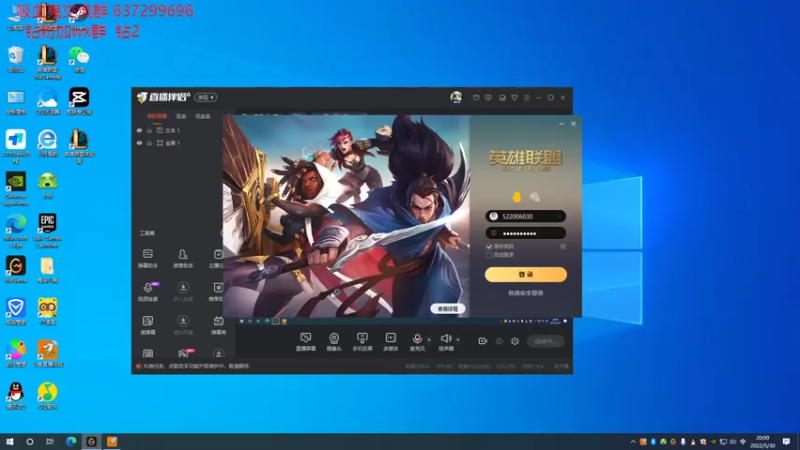
Task: Open GeForce Experience desktop shortcut
Action: click(x=16, y=189)
